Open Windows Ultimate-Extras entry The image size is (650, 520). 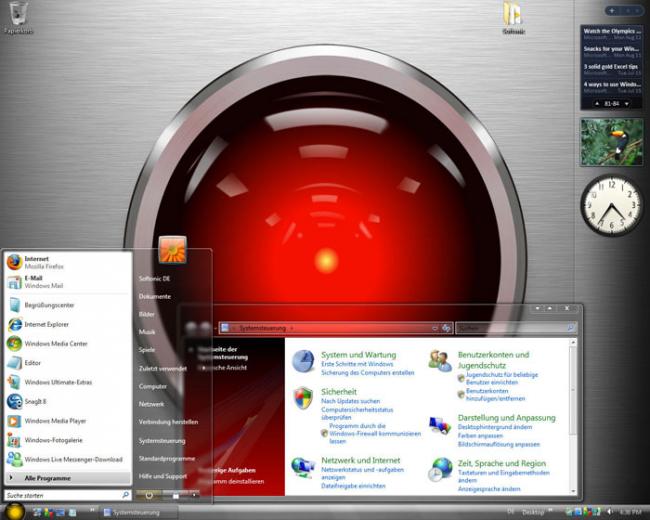coord(68,382)
